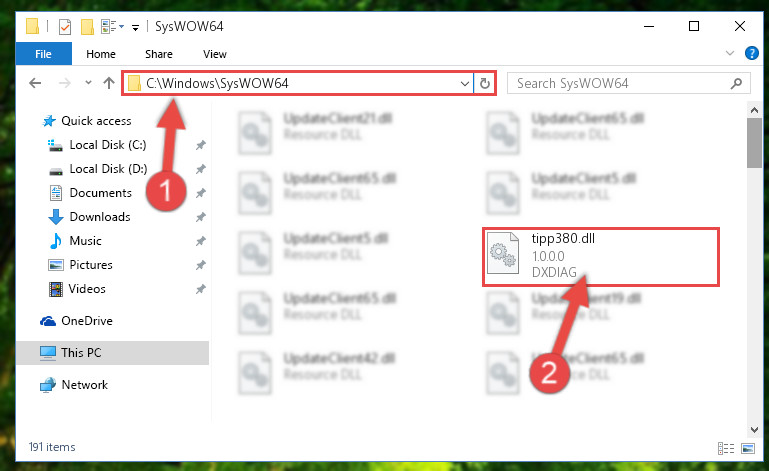Switch to the View tab

[x=215, y=54]
